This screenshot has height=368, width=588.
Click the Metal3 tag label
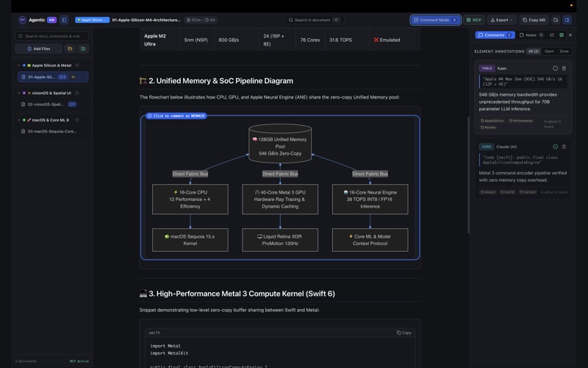pyautogui.click(x=488, y=192)
